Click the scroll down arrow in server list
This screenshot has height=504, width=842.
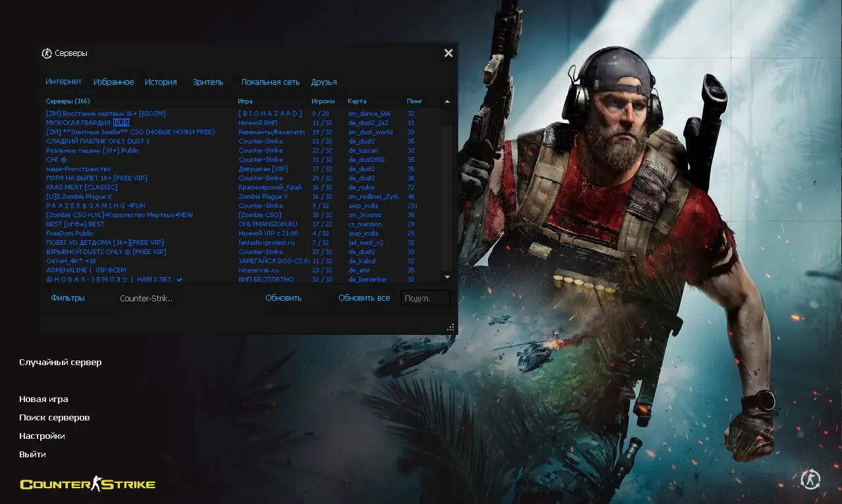pyautogui.click(x=448, y=278)
